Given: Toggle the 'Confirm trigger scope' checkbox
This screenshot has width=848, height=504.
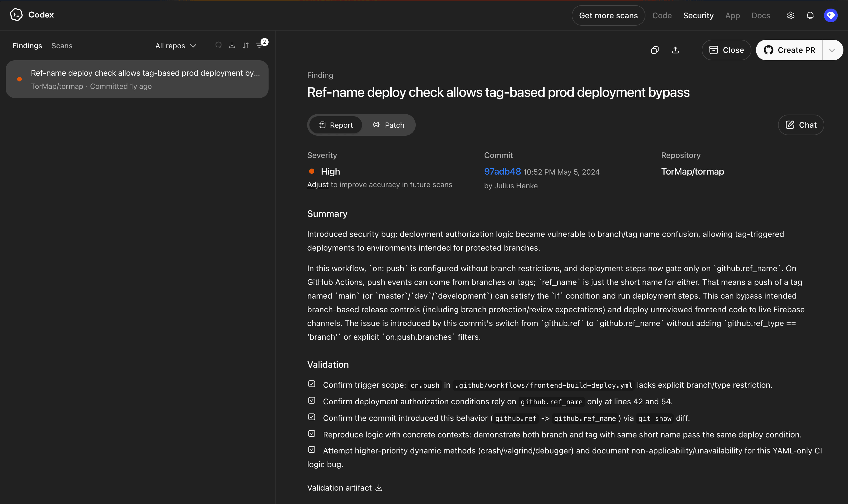Looking at the screenshot, I should pos(311,384).
